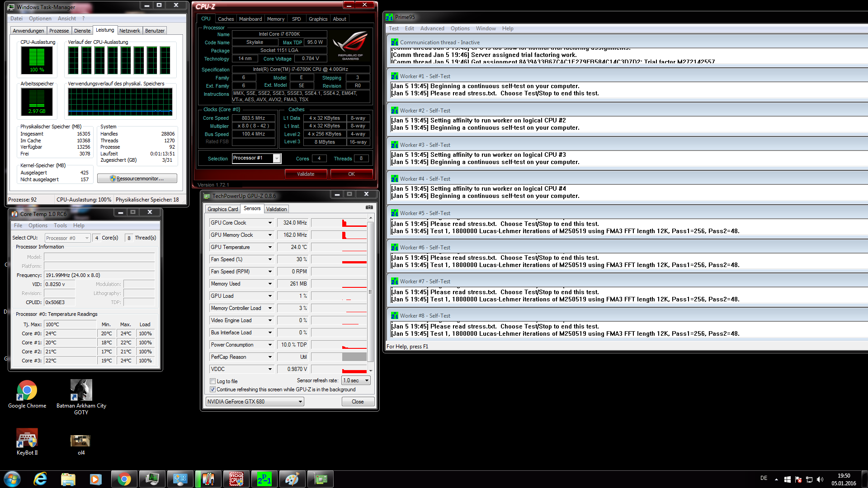The height and width of the screenshot is (488, 868).
Task: Click the Ressourcenmonitor button
Action: (x=137, y=178)
